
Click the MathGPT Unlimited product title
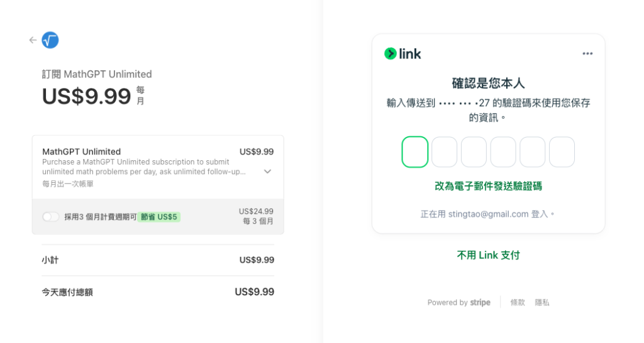pos(81,151)
